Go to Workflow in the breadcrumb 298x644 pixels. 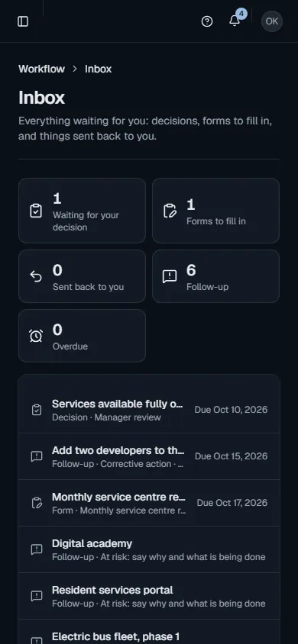tap(41, 69)
